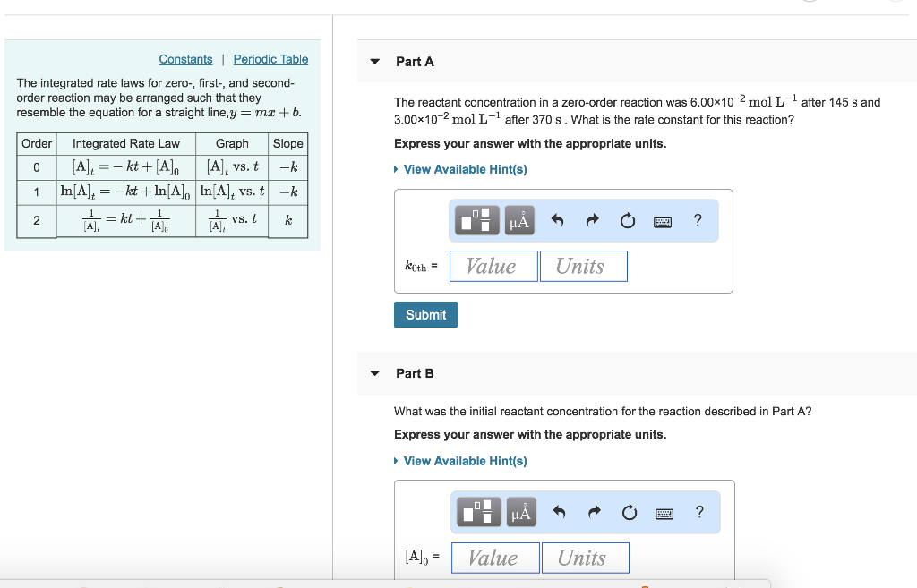This screenshot has height=588, width=917.
Task: Open the equation templates icon in Part A
Action: 476,220
